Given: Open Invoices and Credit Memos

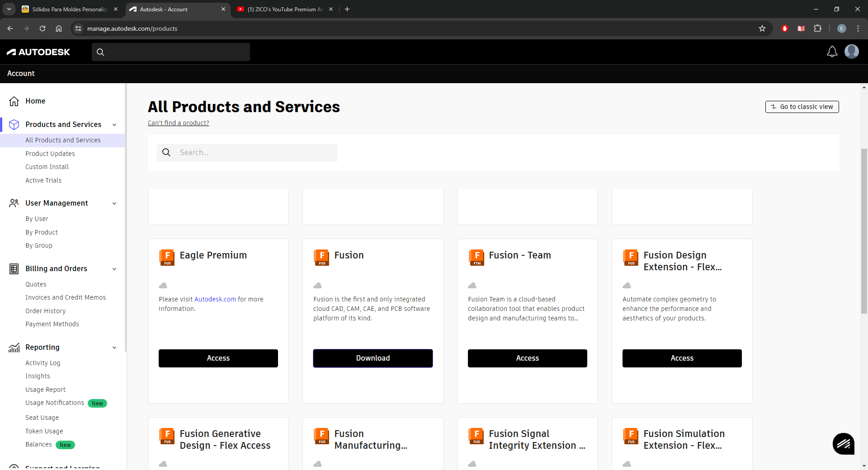Looking at the screenshot, I should point(66,297).
